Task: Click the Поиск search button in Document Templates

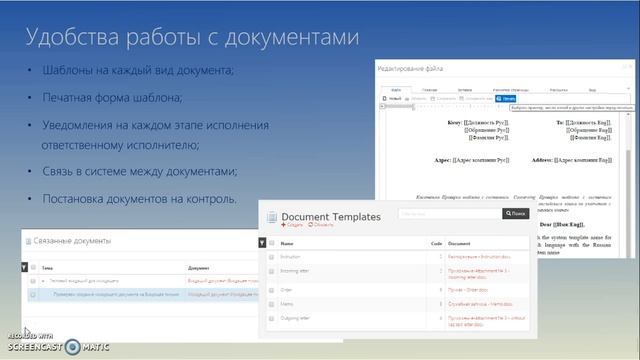Action: tap(516, 213)
